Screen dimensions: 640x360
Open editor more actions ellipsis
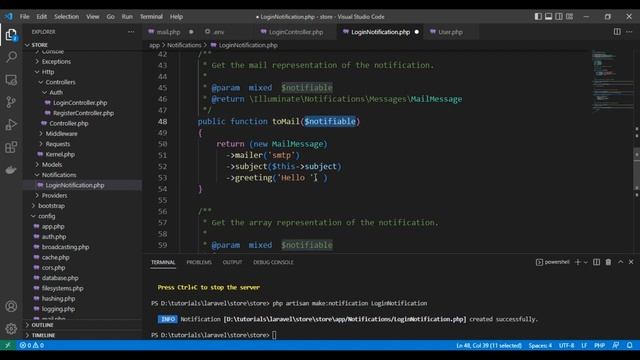coord(629,32)
